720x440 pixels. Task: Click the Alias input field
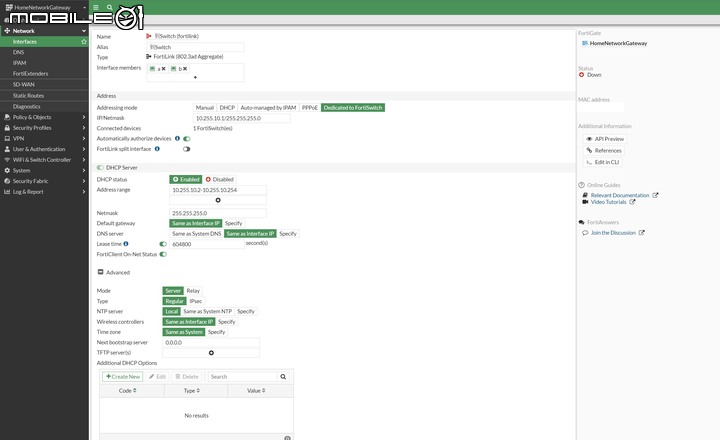point(195,47)
